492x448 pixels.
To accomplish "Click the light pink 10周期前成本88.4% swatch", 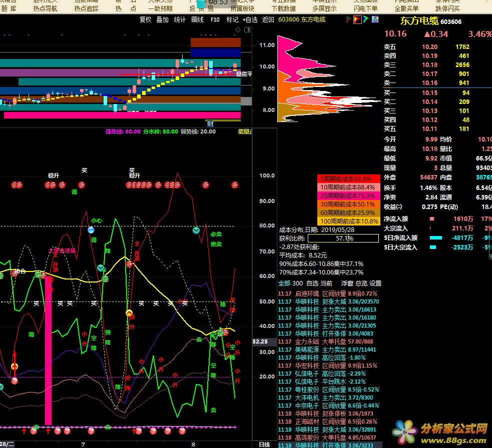I will pyautogui.click(x=349, y=187).
